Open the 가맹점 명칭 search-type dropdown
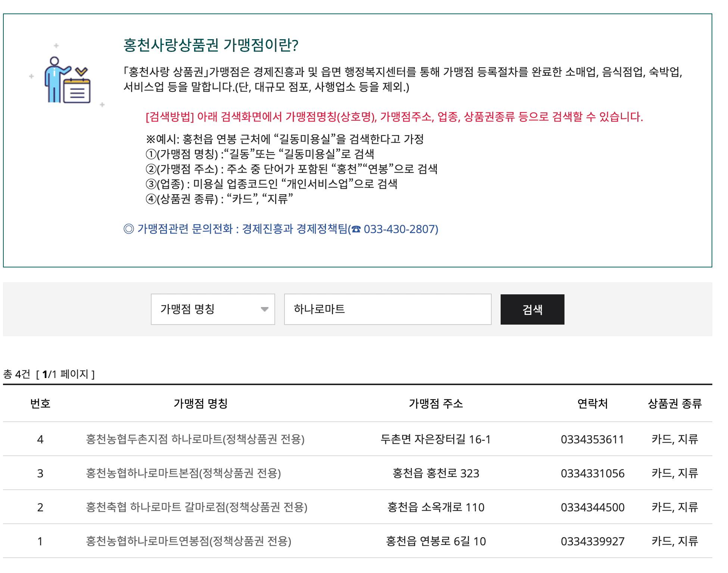Image resolution: width=728 pixels, height=573 pixels. click(x=212, y=309)
